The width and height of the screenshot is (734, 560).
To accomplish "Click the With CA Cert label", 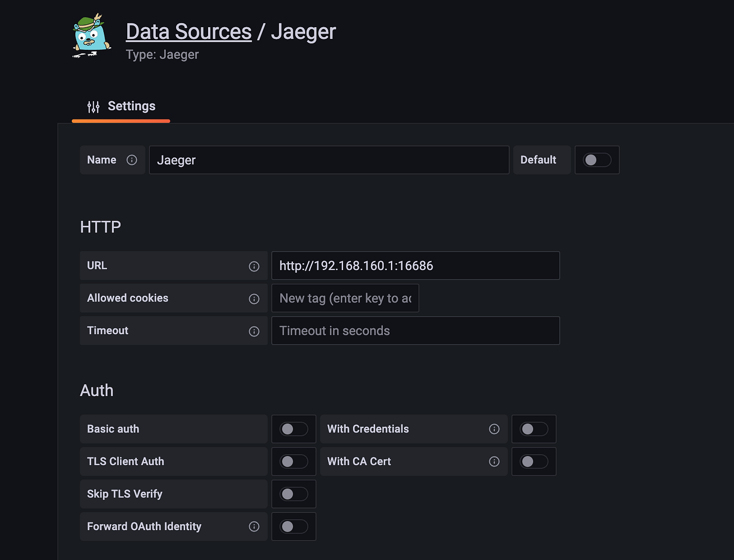I will pos(359,461).
